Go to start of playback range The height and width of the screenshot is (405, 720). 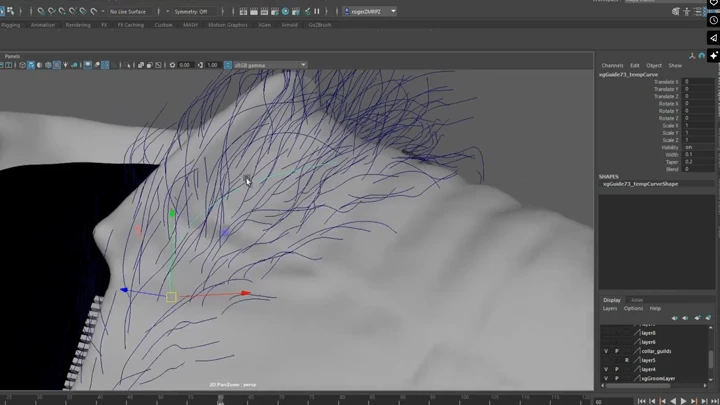[x=641, y=401]
